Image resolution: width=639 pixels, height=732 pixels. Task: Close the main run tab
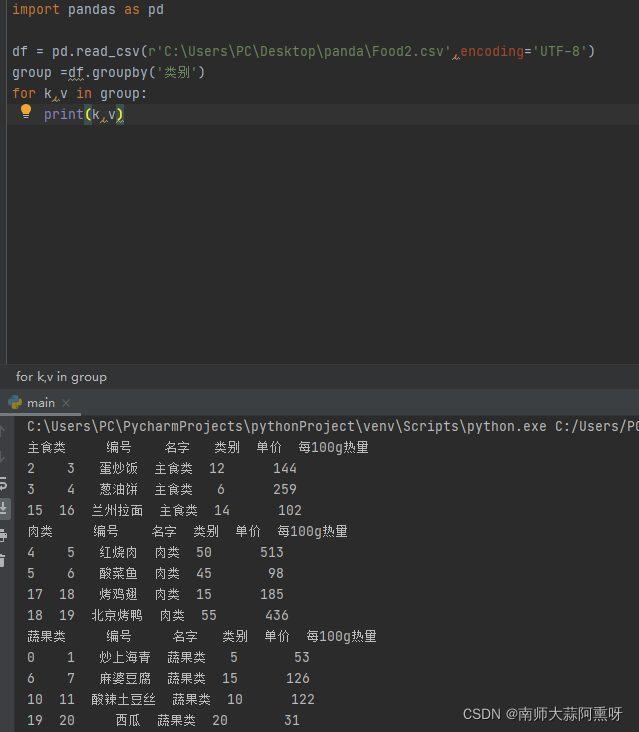66,402
